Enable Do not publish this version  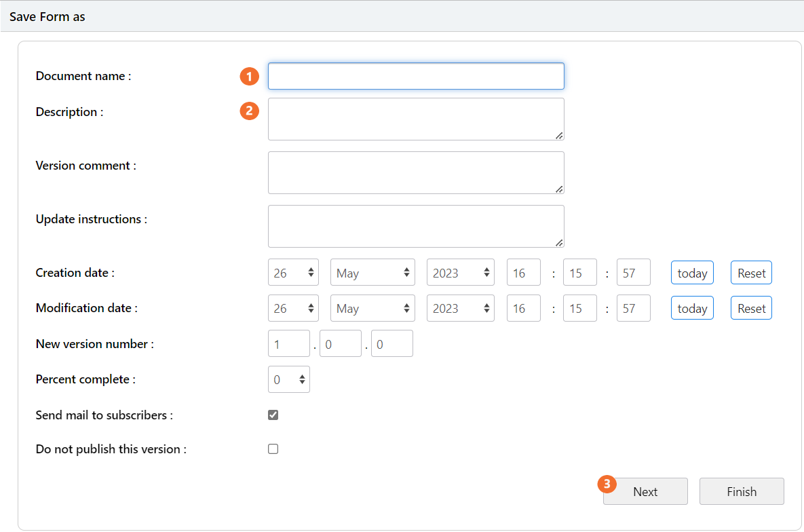pyautogui.click(x=273, y=449)
